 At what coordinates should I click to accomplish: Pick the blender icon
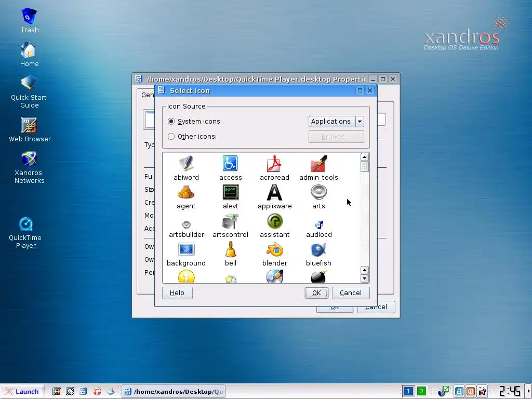pyautogui.click(x=274, y=250)
